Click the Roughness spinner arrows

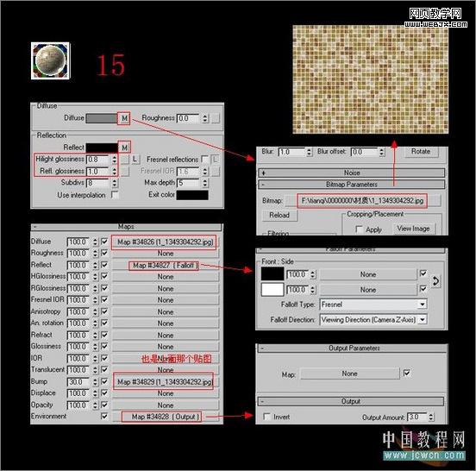[x=205, y=118]
